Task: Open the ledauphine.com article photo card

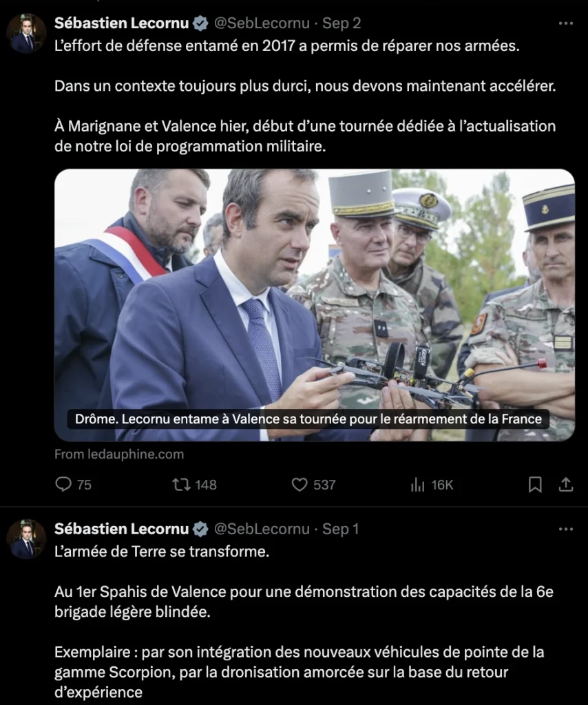Action: [315, 305]
